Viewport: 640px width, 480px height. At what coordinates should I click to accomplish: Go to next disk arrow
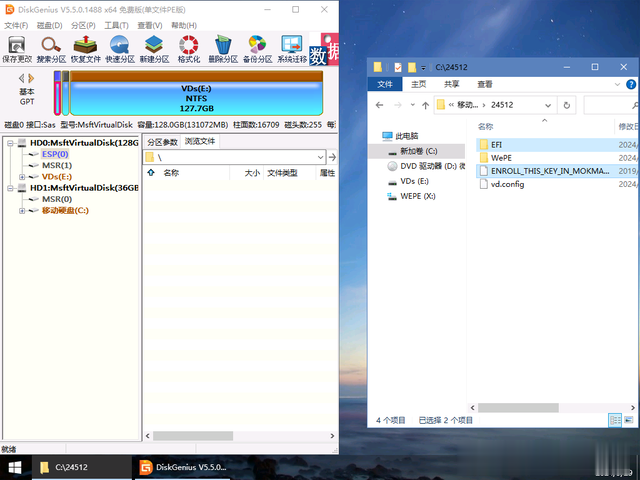coord(31,78)
